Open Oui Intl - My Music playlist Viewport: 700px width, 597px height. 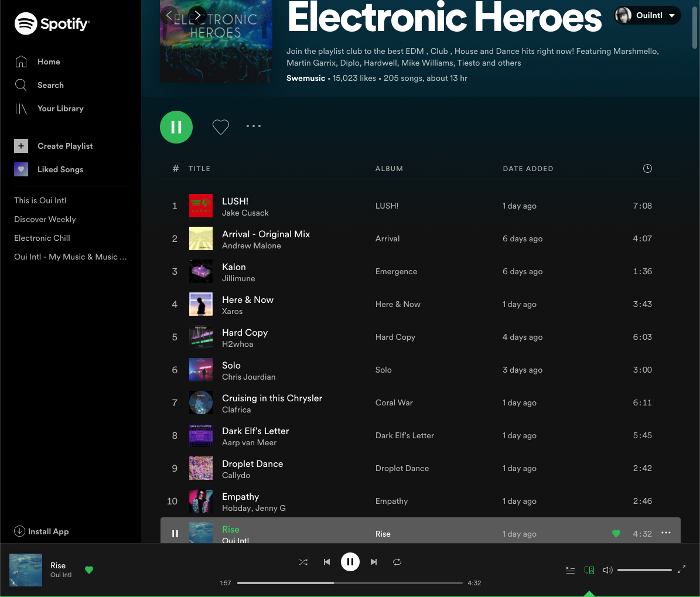70,257
